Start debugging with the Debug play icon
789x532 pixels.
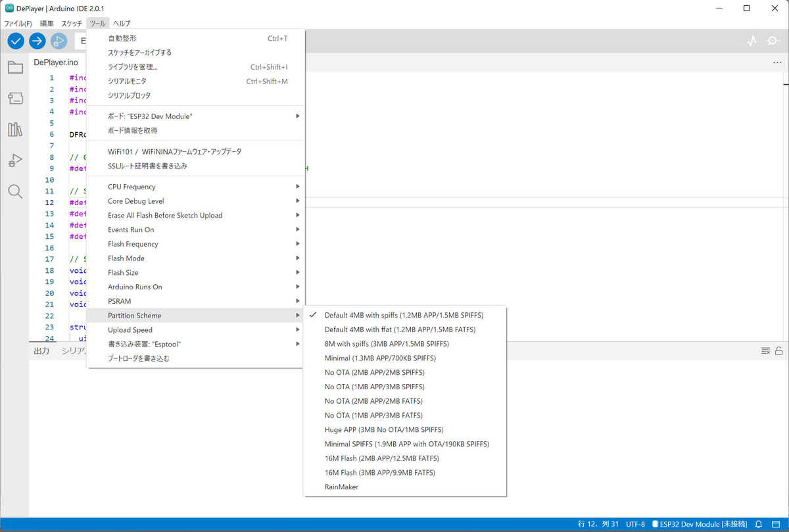(x=59, y=41)
